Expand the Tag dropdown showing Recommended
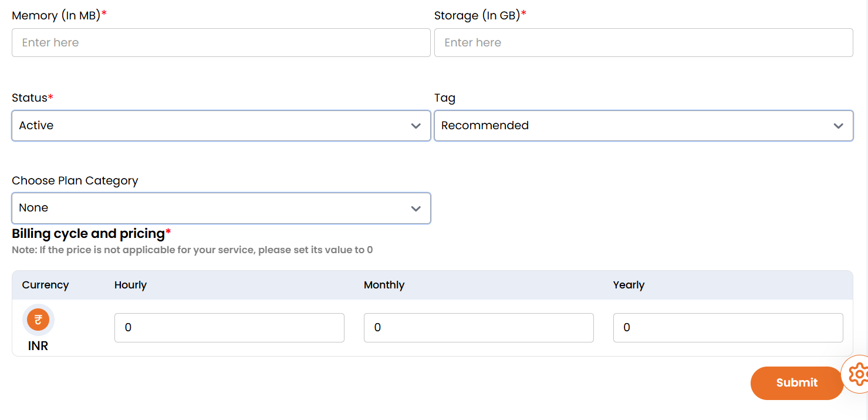Image resolution: width=868 pixels, height=420 pixels. pos(634,126)
